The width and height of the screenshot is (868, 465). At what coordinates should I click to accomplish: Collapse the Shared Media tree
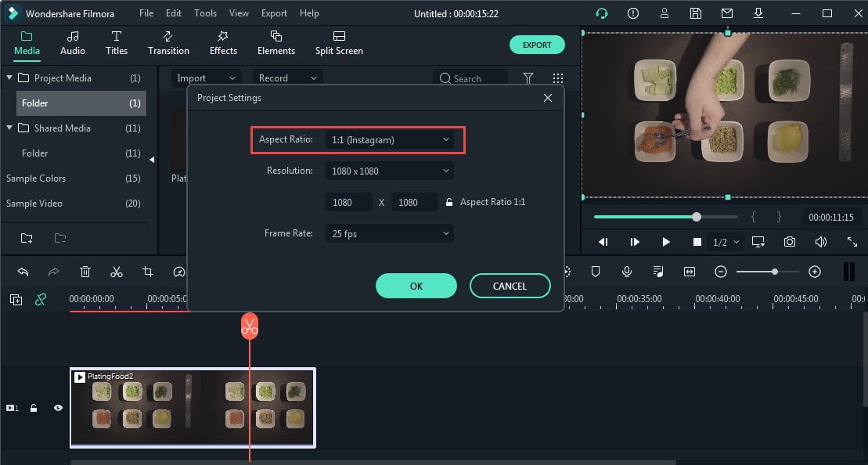[x=9, y=128]
